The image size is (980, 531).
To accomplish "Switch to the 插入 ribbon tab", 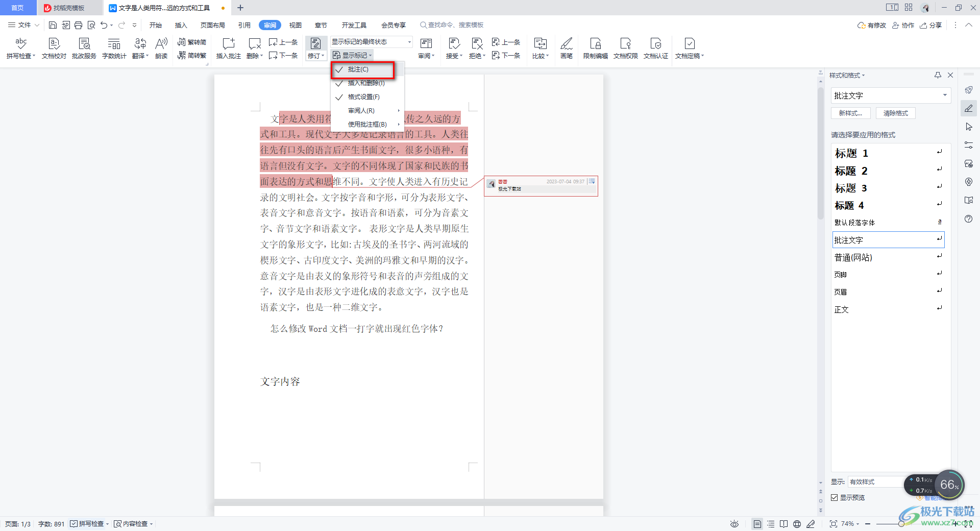I will (181, 25).
